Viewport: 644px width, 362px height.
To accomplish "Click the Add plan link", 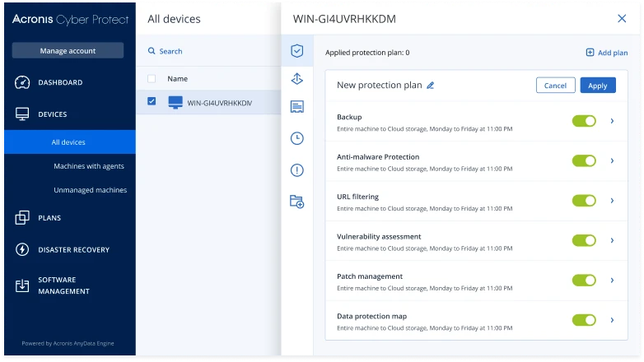I will pos(607,53).
